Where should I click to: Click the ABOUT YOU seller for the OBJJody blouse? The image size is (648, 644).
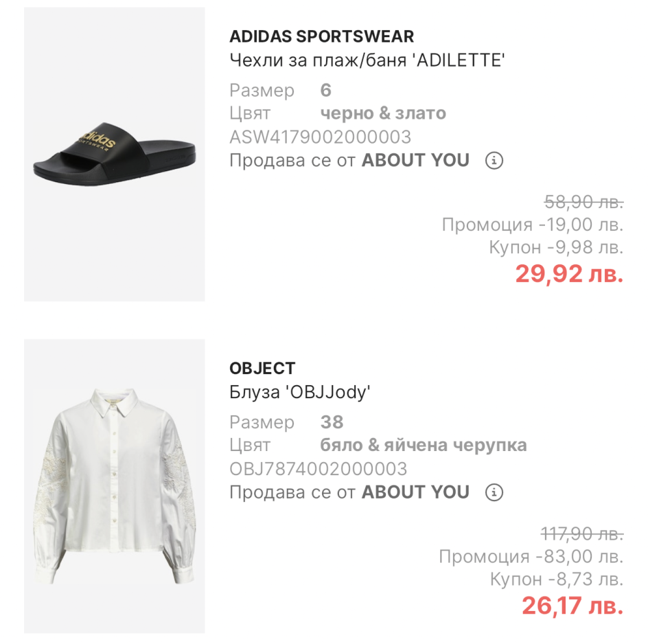(x=415, y=492)
